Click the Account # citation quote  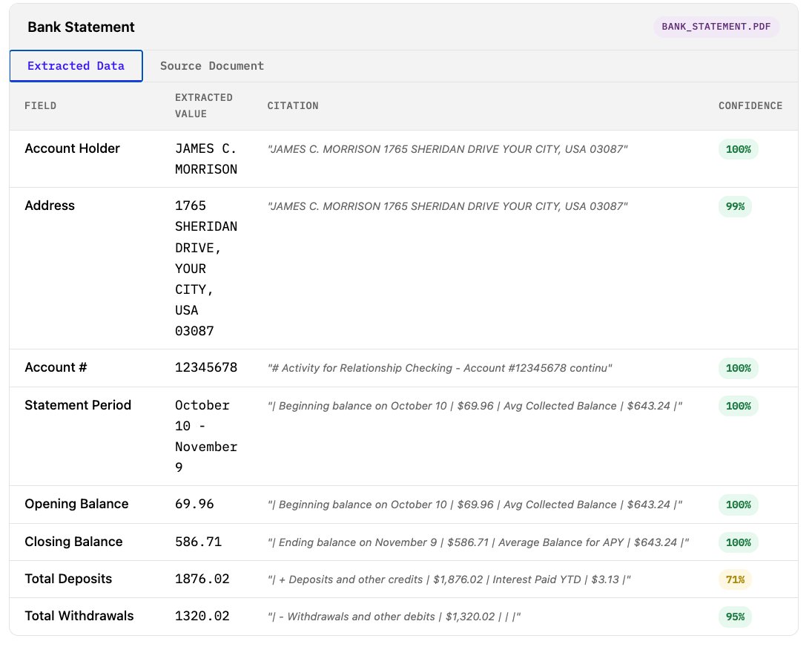(439, 368)
